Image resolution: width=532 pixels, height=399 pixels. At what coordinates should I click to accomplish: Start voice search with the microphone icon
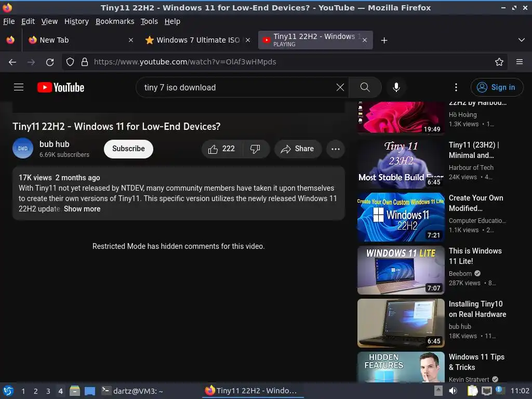[396, 87]
